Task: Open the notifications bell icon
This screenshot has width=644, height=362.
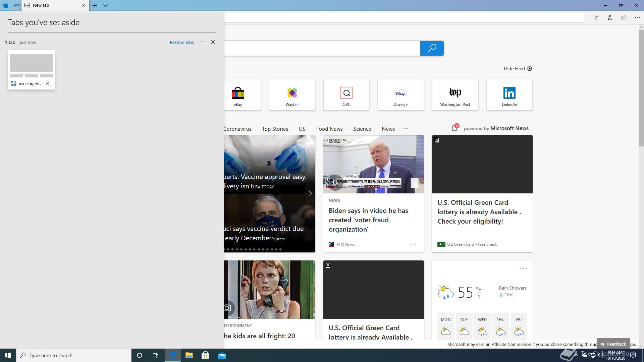Action: 454,128
